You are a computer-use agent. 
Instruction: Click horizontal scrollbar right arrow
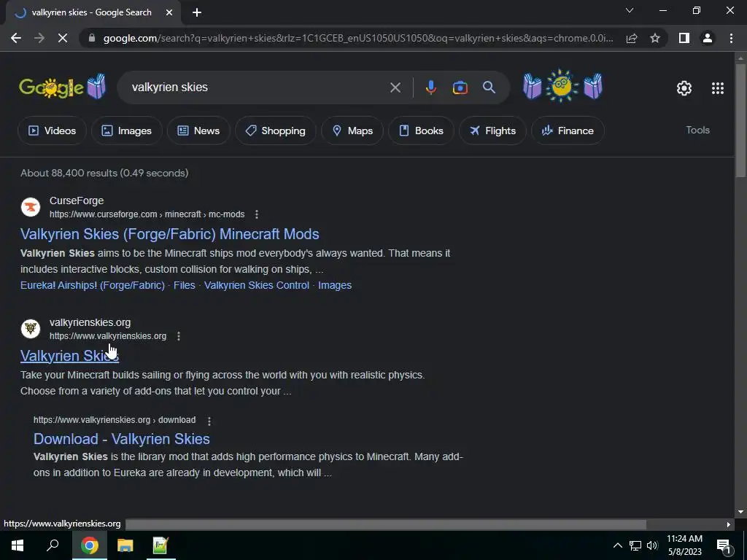click(729, 524)
